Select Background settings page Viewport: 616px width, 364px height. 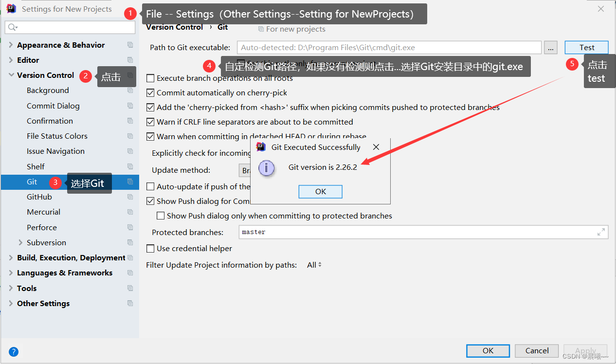click(48, 91)
